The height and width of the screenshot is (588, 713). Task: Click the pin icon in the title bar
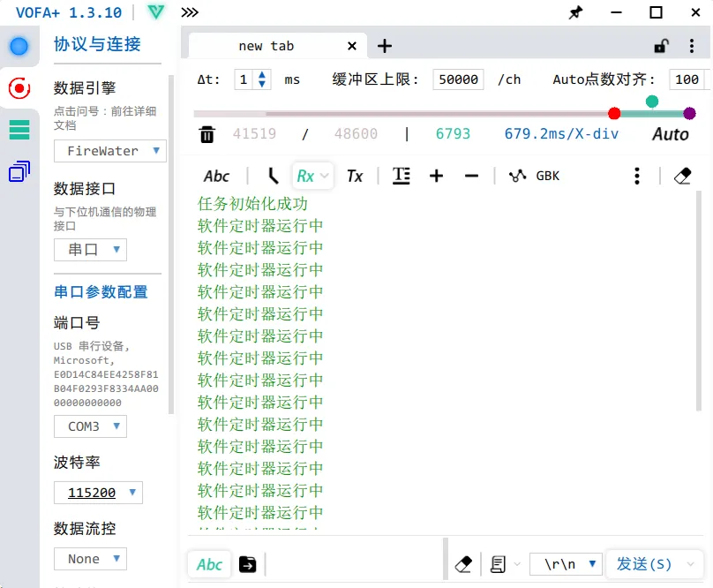click(x=576, y=13)
